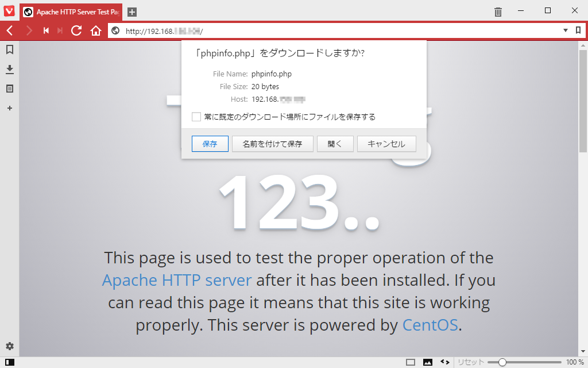
Task: Go back with the Back arrow
Action: (x=10, y=31)
